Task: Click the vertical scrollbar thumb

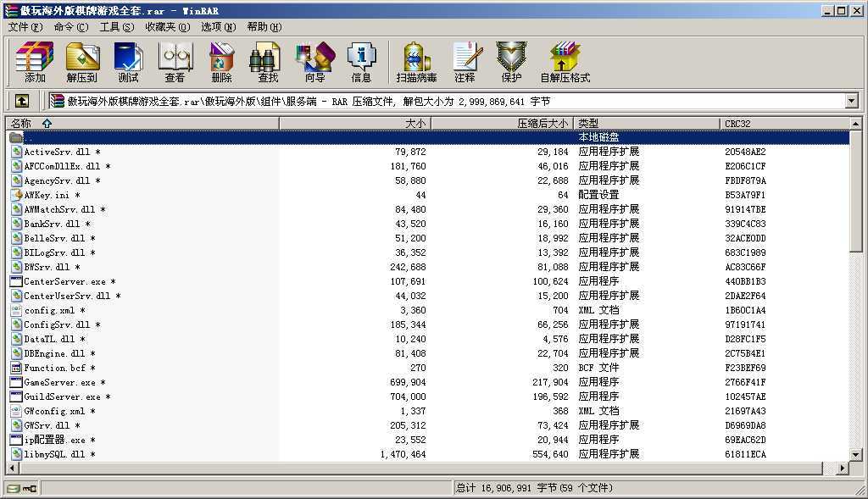Action: [856, 192]
